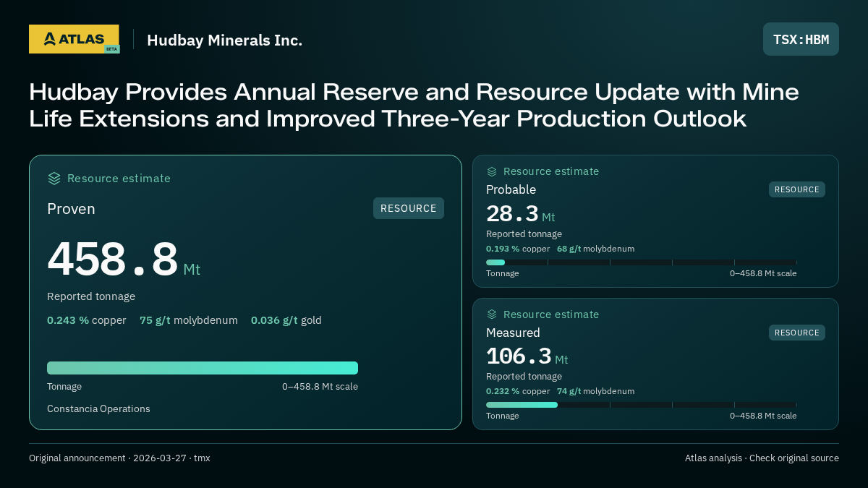Click the 0.193 % copper grade
868x488 pixels.
coord(518,249)
